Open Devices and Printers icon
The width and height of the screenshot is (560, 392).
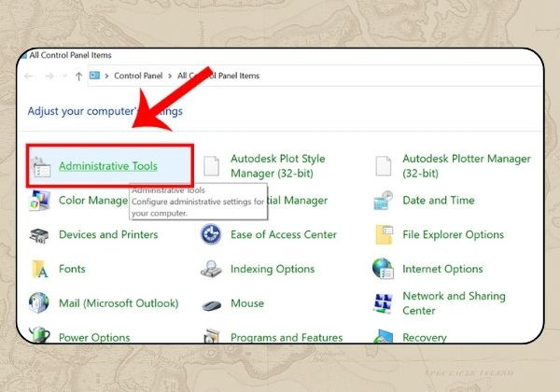(x=39, y=235)
